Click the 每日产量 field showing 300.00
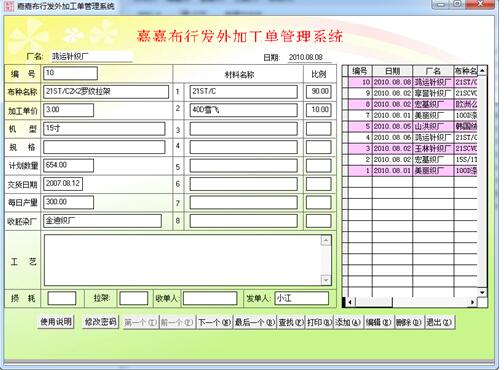This screenshot has width=504, height=370. click(x=68, y=202)
